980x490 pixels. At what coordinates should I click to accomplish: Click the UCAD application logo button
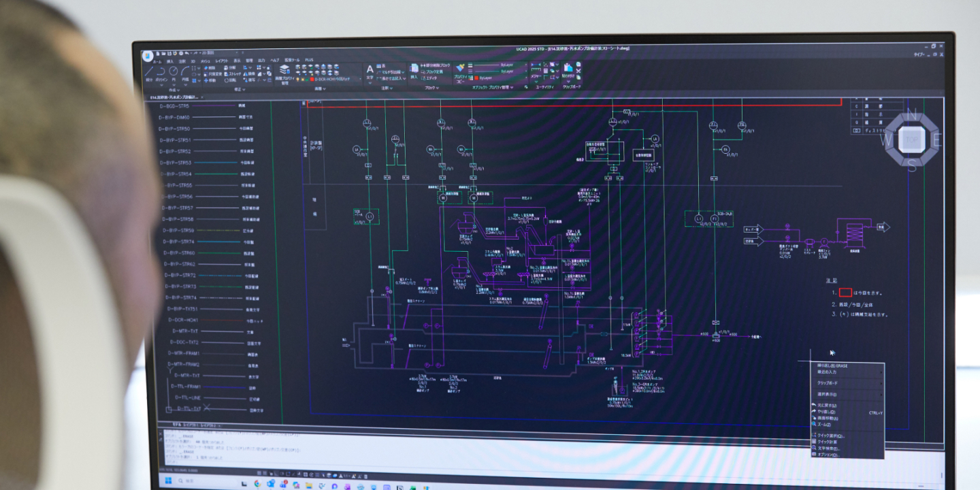click(x=148, y=56)
